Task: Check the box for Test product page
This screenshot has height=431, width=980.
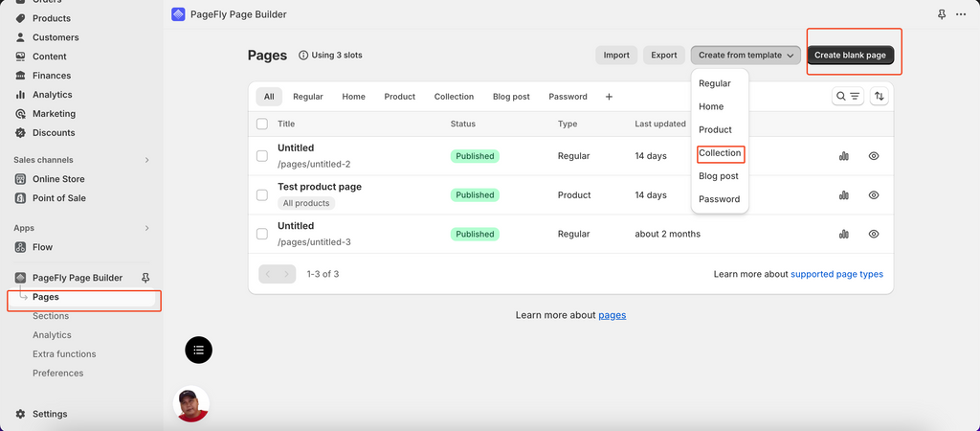Action: click(262, 195)
